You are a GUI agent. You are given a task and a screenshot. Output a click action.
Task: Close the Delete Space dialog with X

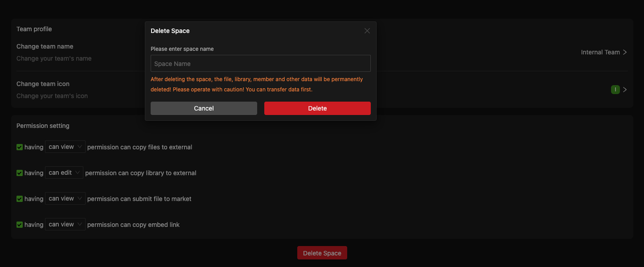coord(367,31)
